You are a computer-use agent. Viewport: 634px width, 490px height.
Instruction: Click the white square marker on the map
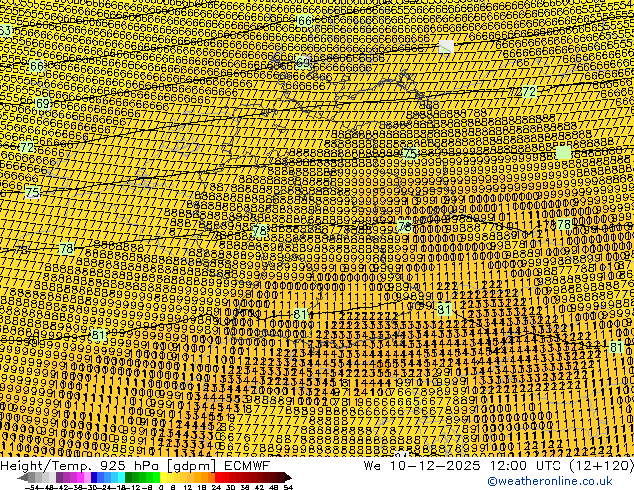[x=446, y=46]
